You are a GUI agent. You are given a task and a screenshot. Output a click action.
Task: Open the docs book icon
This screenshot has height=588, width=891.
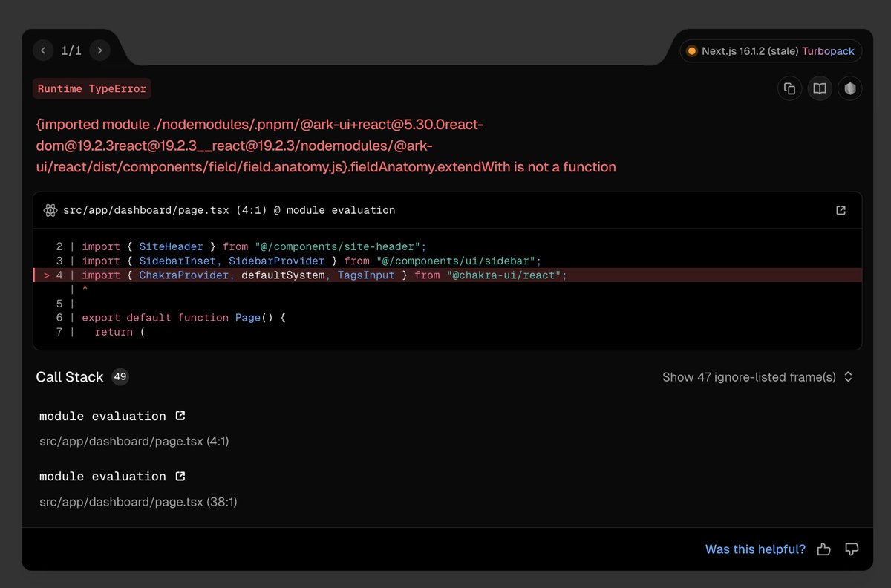coord(820,89)
